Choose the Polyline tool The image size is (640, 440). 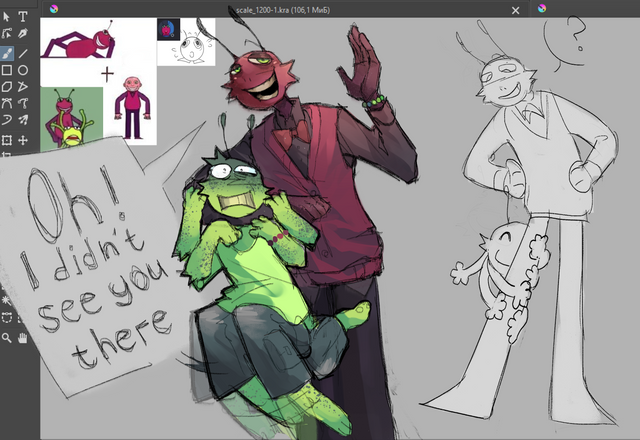[22, 87]
